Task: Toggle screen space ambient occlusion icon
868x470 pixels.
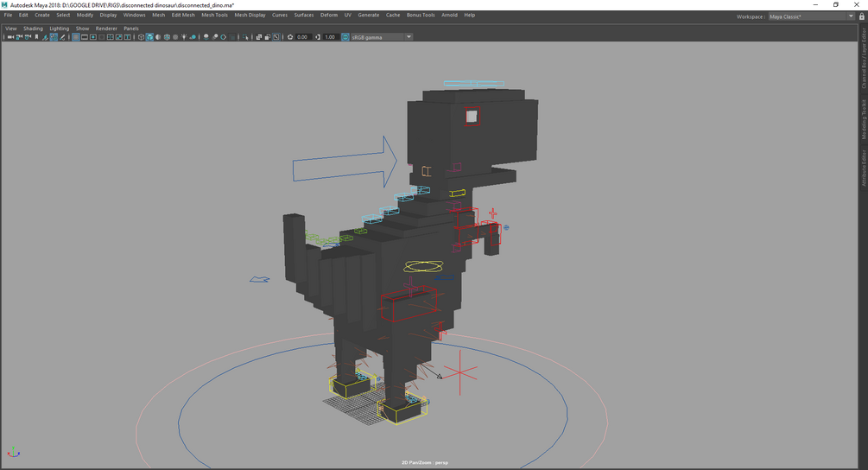Action: point(206,37)
